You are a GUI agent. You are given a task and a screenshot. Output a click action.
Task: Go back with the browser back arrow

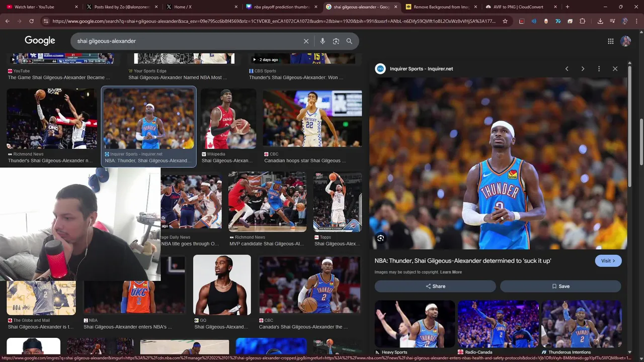(7, 21)
